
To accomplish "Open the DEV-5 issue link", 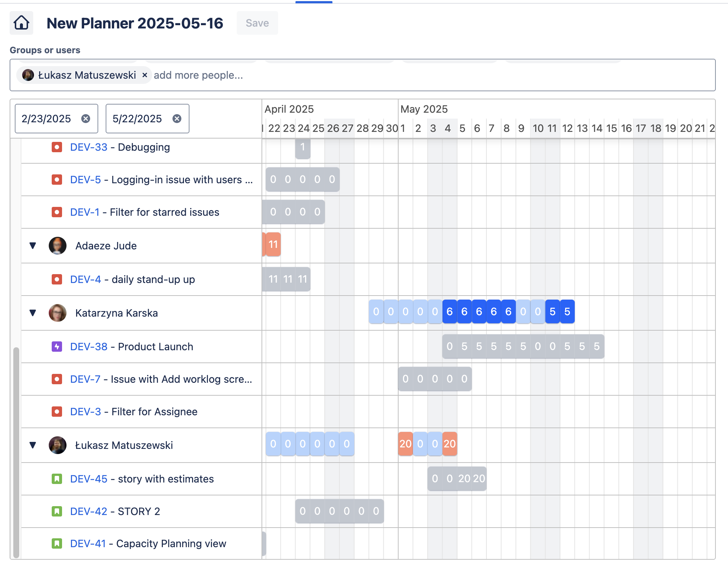I will 85,180.
